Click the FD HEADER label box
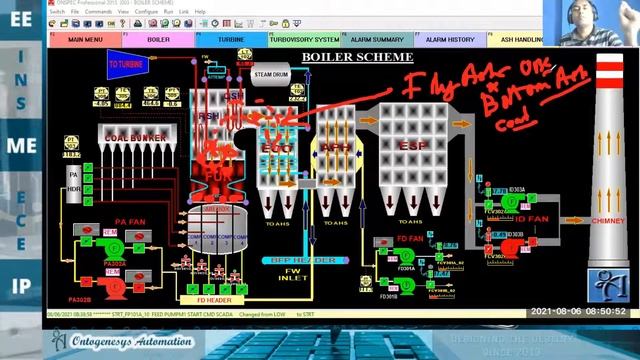The width and height of the screenshot is (640, 360). pyautogui.click(x=212, y=300)
